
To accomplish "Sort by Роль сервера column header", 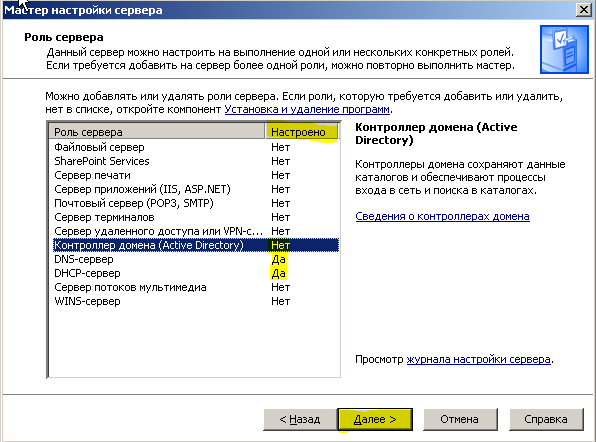I will pyautogui.click(x=157, y=132).
